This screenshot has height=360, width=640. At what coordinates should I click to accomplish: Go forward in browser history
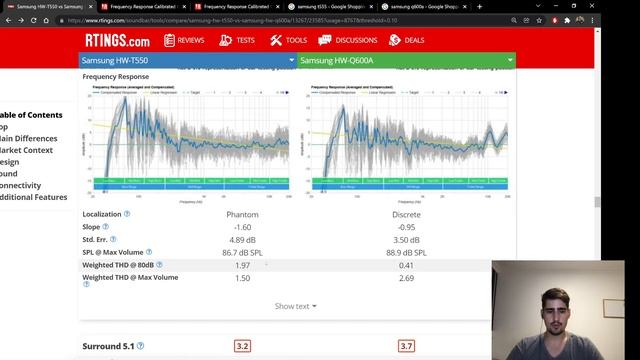click(x=21, y=20)
